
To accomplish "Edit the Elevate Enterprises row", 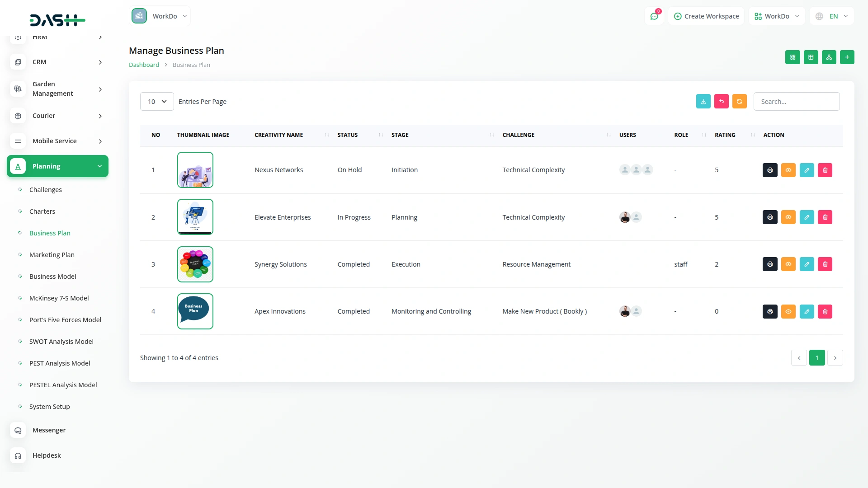I will (807, 217).
